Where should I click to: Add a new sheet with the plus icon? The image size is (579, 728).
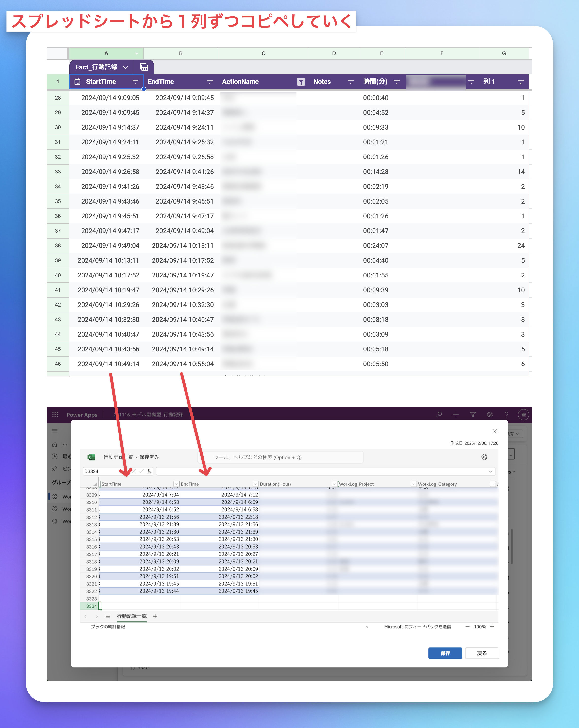point(155,616)
